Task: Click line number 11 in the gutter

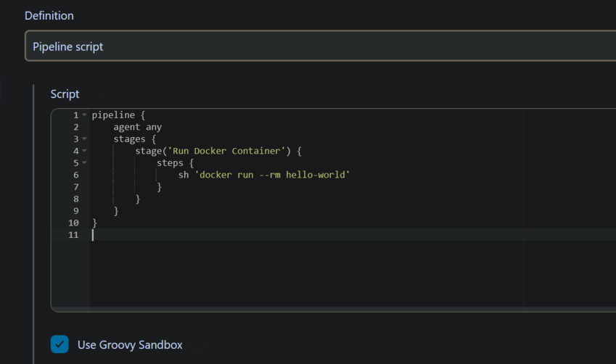Action: (73, 235)
